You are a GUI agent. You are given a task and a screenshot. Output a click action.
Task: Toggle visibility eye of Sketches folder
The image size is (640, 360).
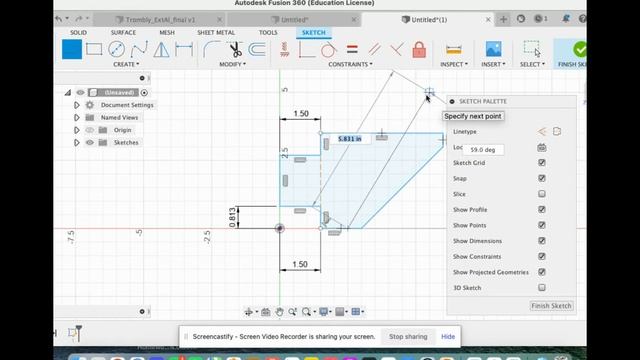pyautogui.click(x=89, y=142)
